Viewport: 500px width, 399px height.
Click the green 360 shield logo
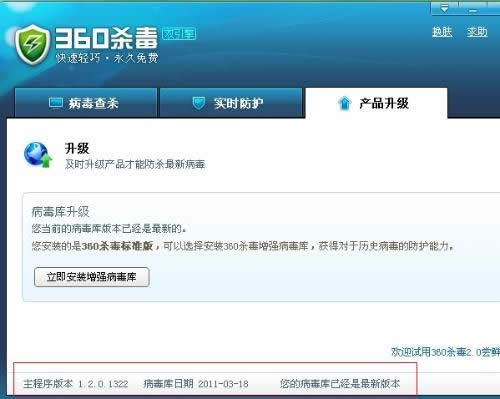coord(32,44)
